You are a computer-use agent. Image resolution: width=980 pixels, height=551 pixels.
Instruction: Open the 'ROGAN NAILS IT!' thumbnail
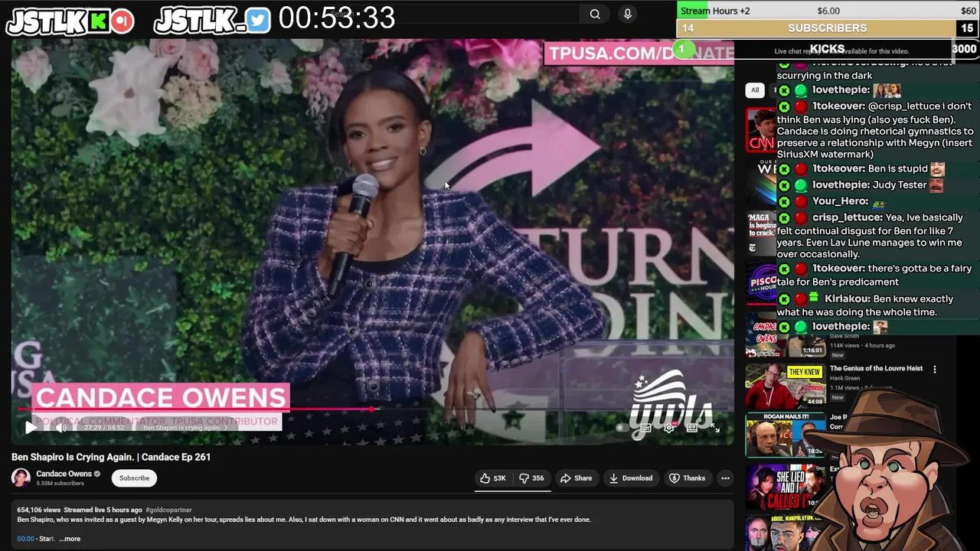pos(785,435)
